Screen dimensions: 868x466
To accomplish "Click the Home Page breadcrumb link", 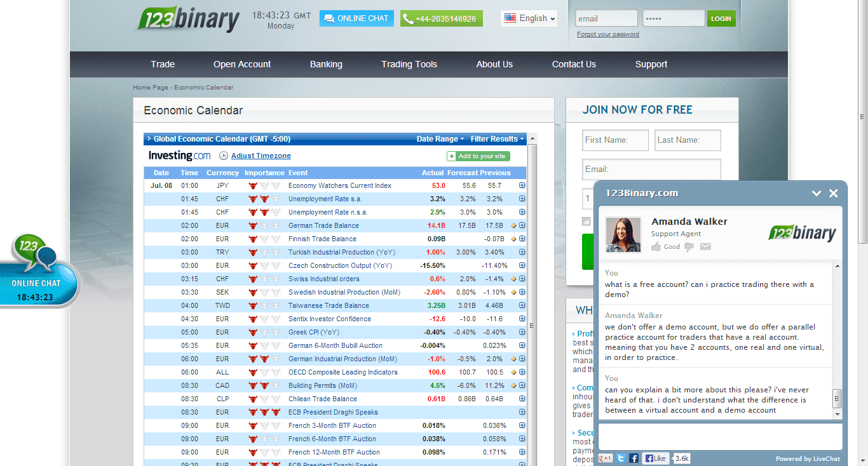I will (x=151, y=88).
